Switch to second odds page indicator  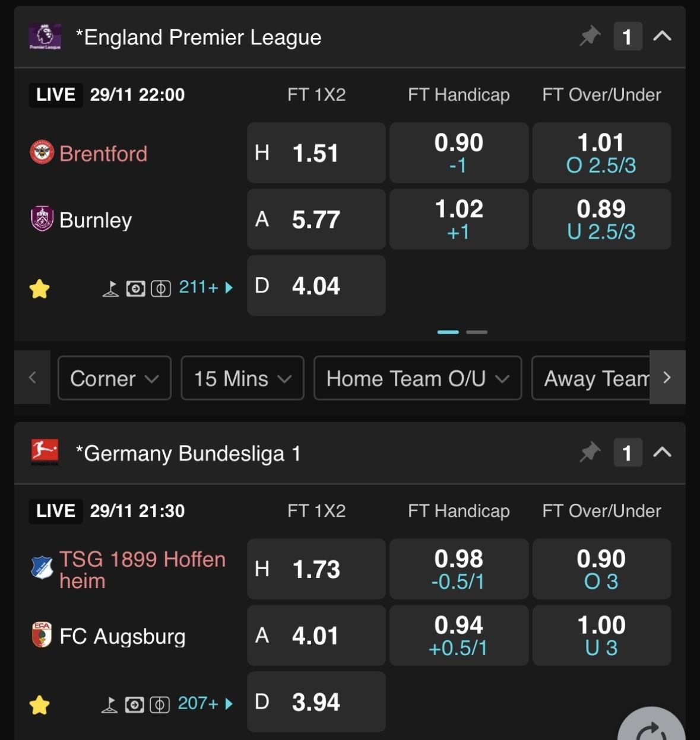coord(476,332)
